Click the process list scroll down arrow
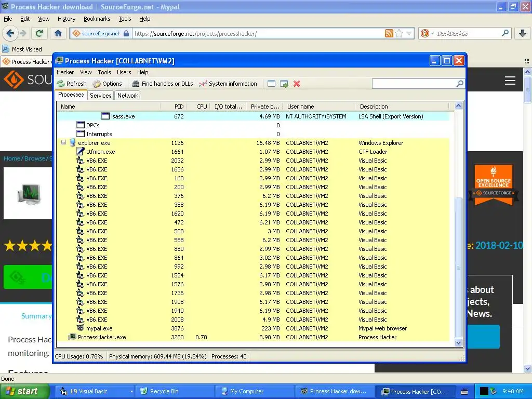Image resolution: width=532 pixels, height=399 pixels. (x=458, y=343)
